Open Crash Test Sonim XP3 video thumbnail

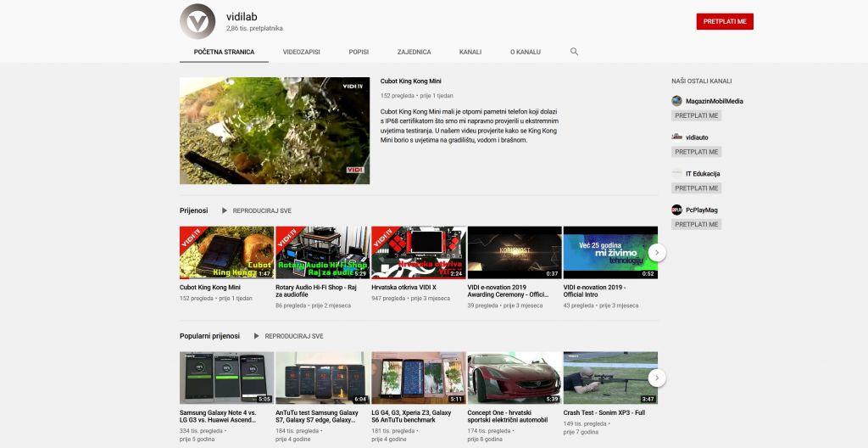610,378
